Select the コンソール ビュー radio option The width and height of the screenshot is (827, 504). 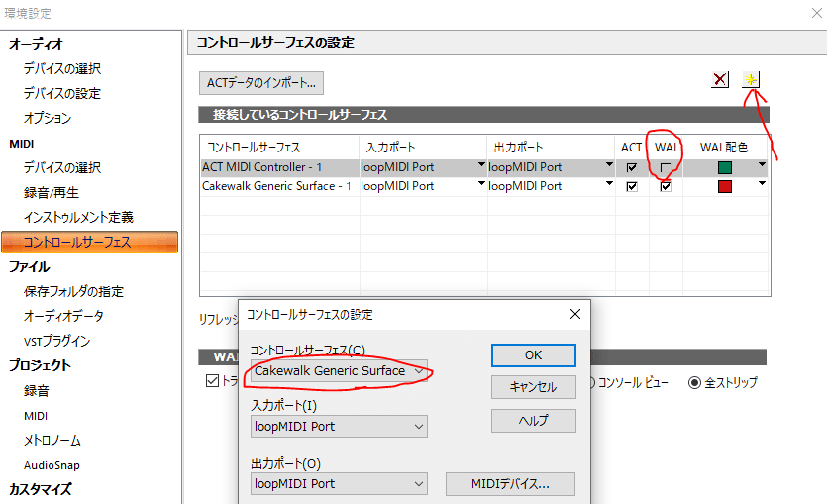(x=632, y=383)
